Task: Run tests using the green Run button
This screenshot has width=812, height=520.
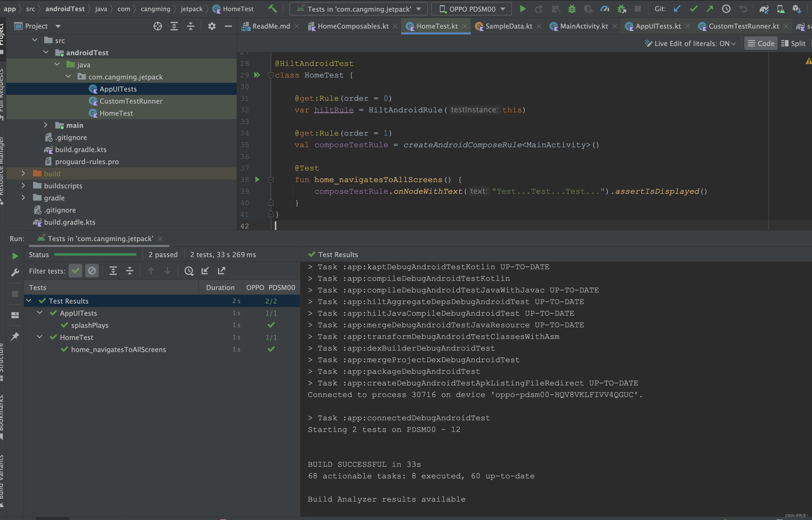Action: (522, 9)
